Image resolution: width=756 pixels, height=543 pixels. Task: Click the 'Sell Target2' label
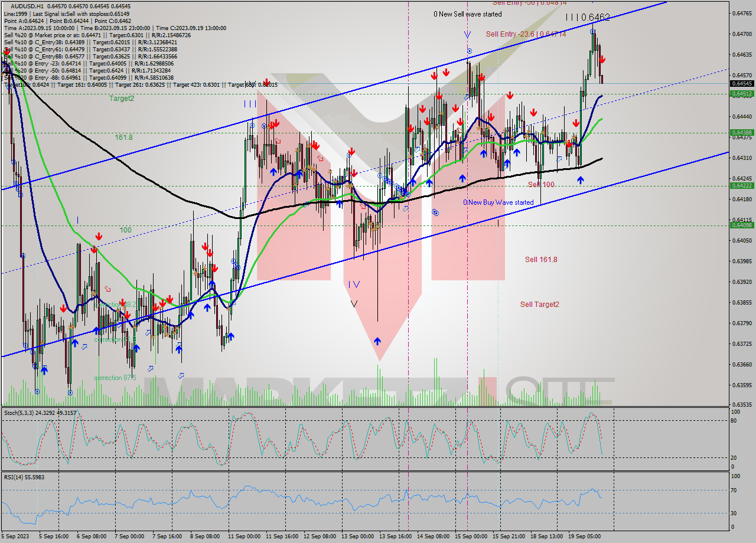pyautogui.click(x=539, y=305)
